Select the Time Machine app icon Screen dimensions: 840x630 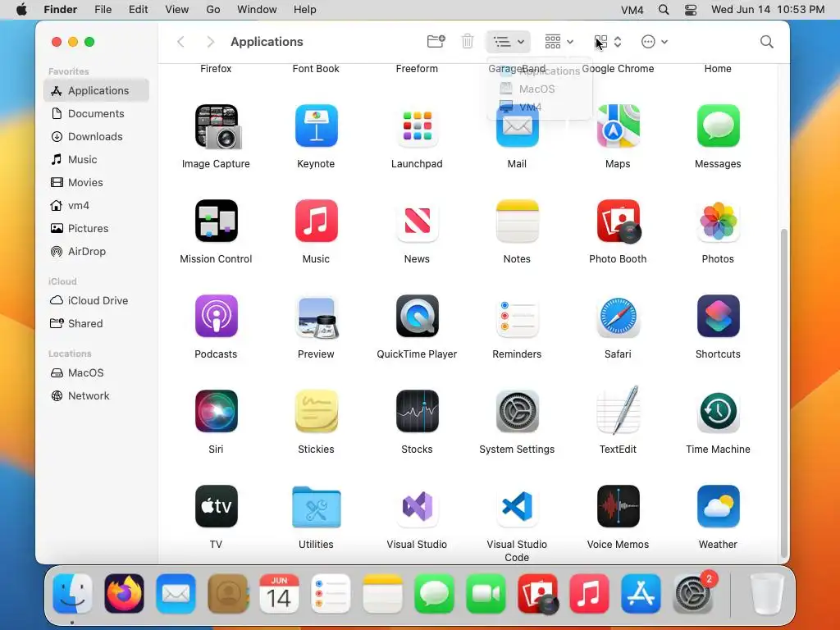[718, 412]
